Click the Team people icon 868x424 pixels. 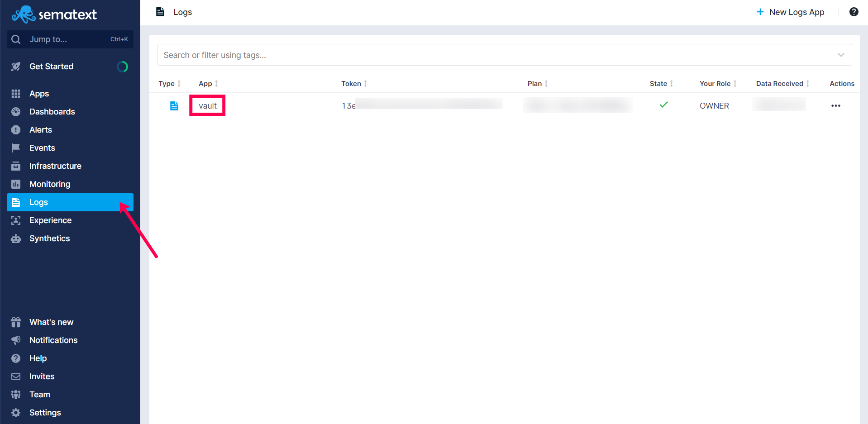pos(16,395)
